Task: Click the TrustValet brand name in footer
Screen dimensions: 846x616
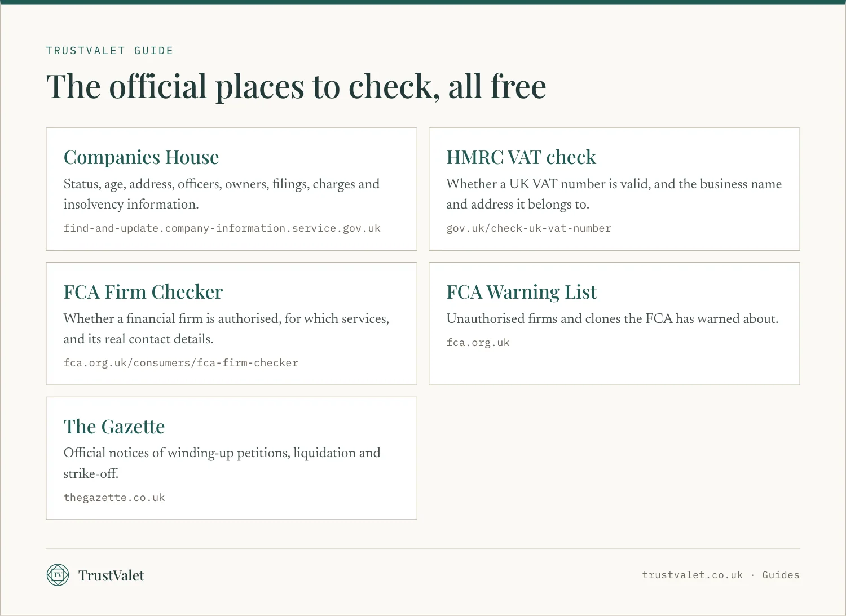Action: [x=111, y=575]
